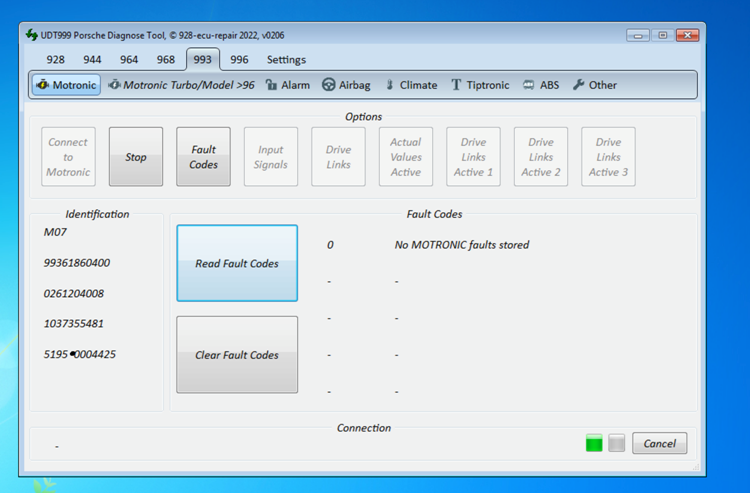Switch to ABS diagnostics
Image resolution: width=750 pixels, height=493 pixels.
click(x=541, y=85)
